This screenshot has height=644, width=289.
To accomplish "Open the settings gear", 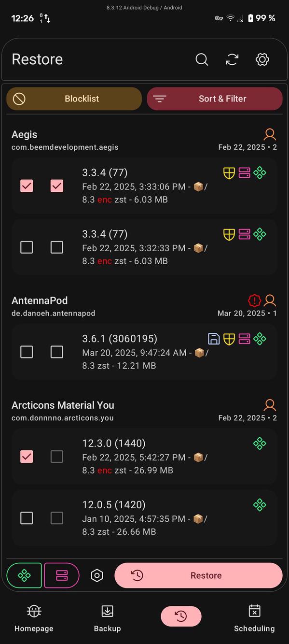I will (x=262, y=59).
